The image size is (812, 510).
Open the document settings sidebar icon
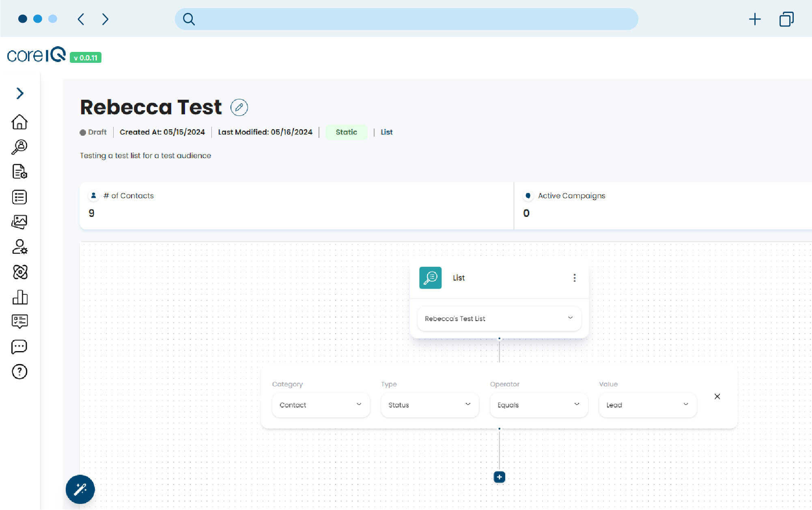(19, 171)
